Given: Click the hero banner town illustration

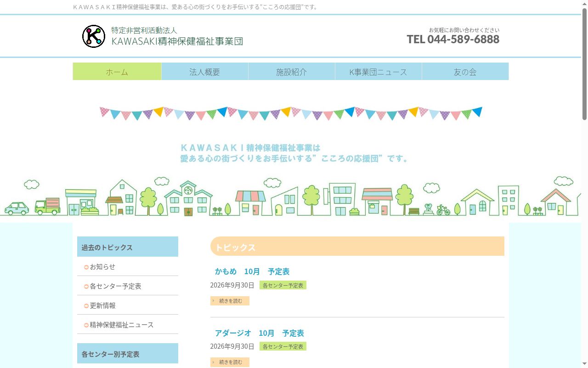Looking at the screenshot, I should 290,196.
